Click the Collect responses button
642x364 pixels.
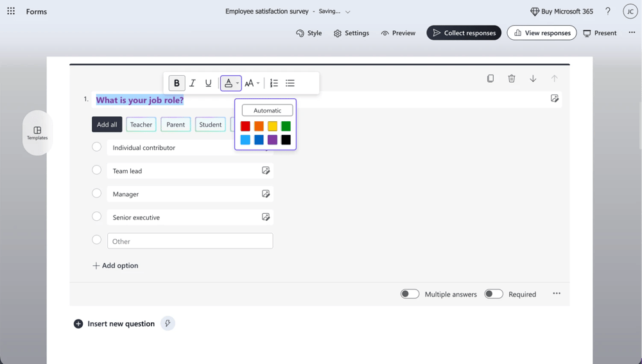coord(464,33)
